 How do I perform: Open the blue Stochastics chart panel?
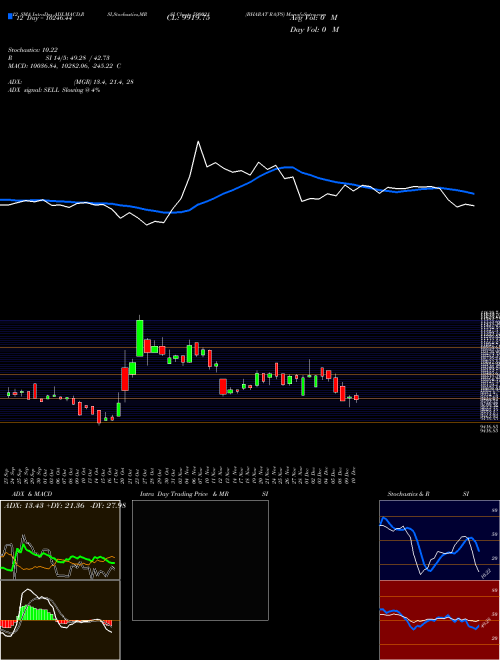tap(439, 540)
